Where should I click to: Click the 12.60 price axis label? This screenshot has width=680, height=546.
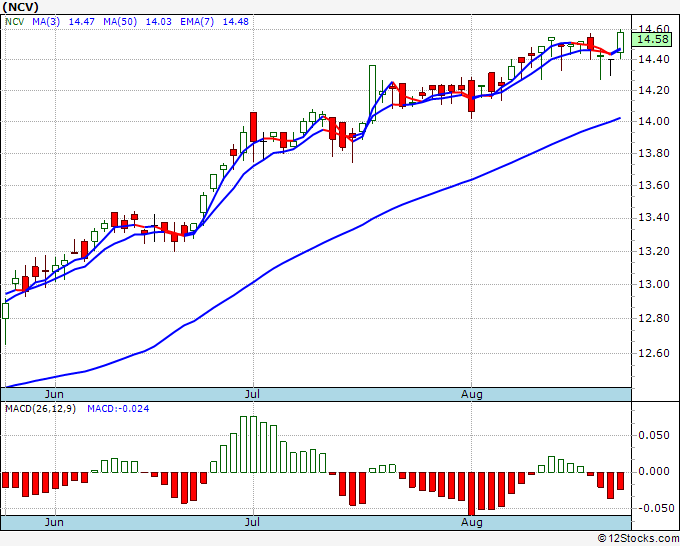click(654, 353)
